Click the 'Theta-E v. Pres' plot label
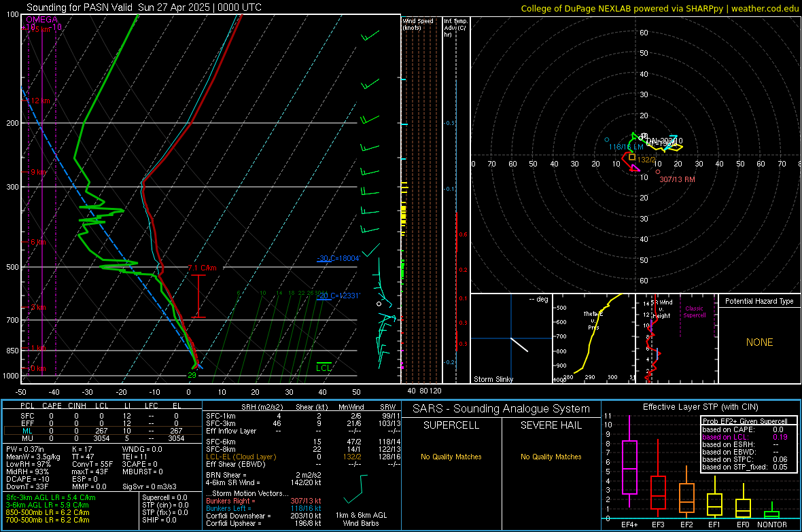 coord(593,321)
